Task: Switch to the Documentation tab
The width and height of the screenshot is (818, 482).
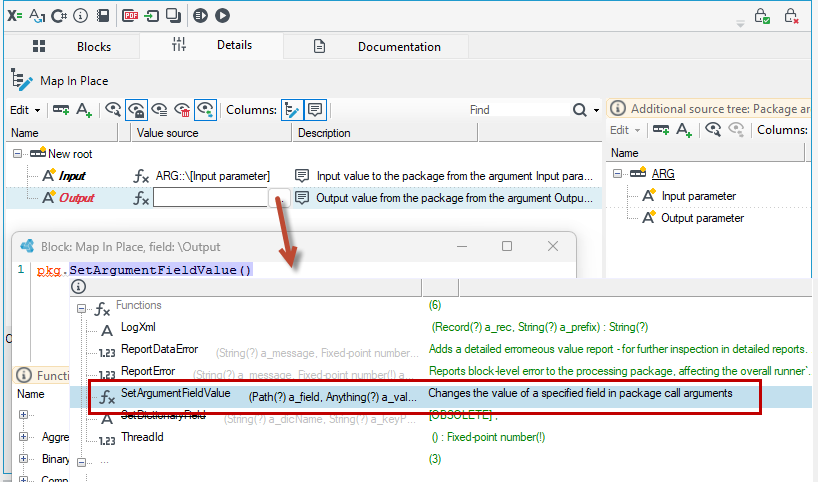Action: click(377, 46)
